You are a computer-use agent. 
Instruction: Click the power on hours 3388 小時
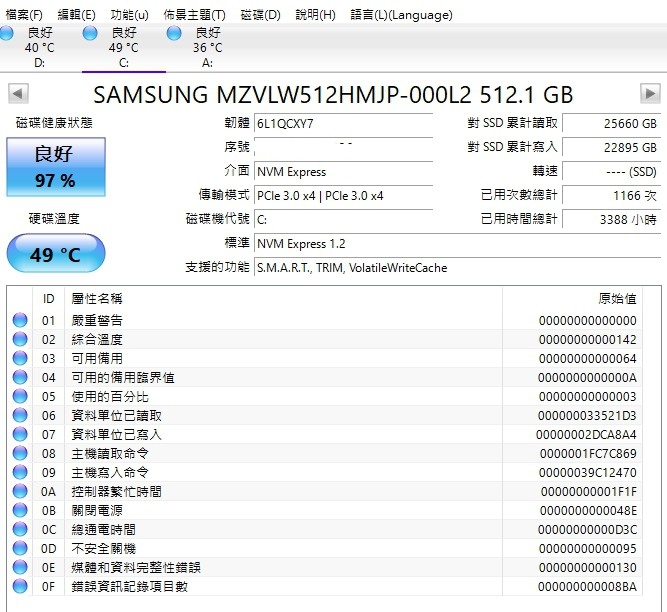coord(611,219)
